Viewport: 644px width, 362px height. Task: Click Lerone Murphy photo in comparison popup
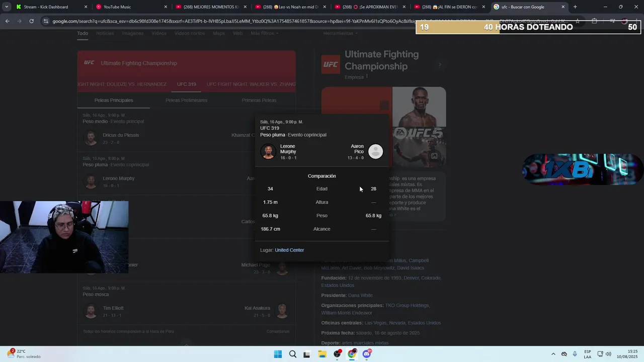(268, 151)
